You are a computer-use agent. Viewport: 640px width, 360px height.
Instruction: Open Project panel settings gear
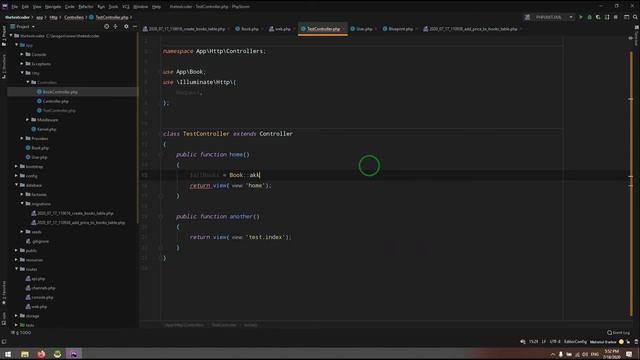tap(126, 27)
